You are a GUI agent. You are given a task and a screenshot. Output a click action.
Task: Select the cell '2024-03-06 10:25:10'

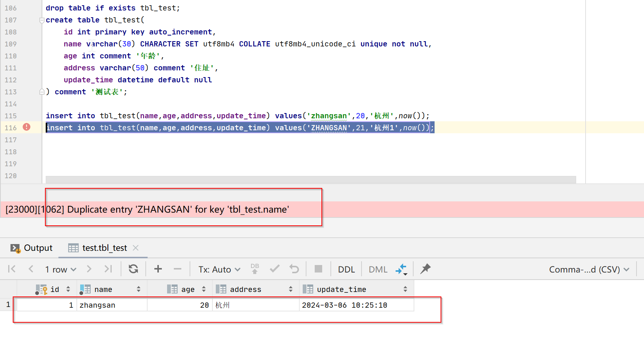pyautogui.click(x=357, y=305)
